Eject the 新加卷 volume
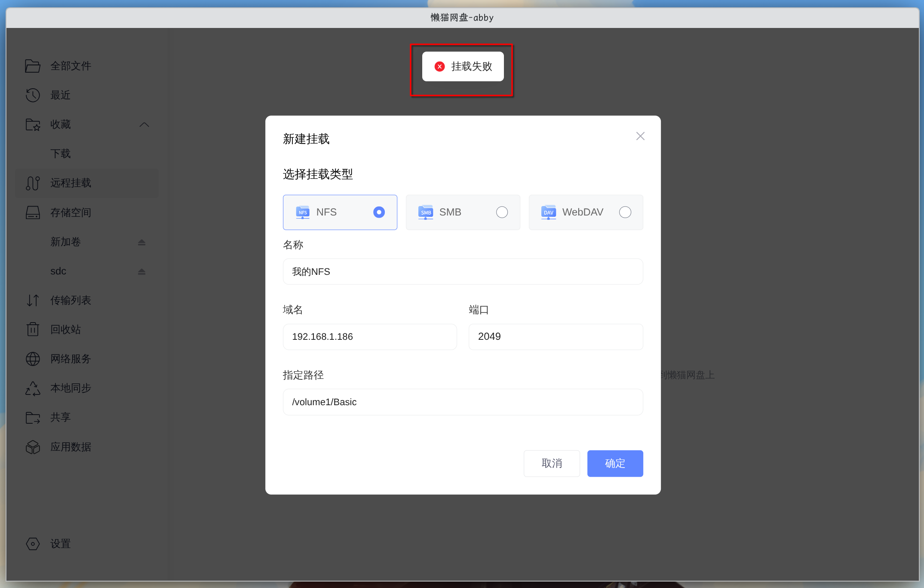 [142, 242]
